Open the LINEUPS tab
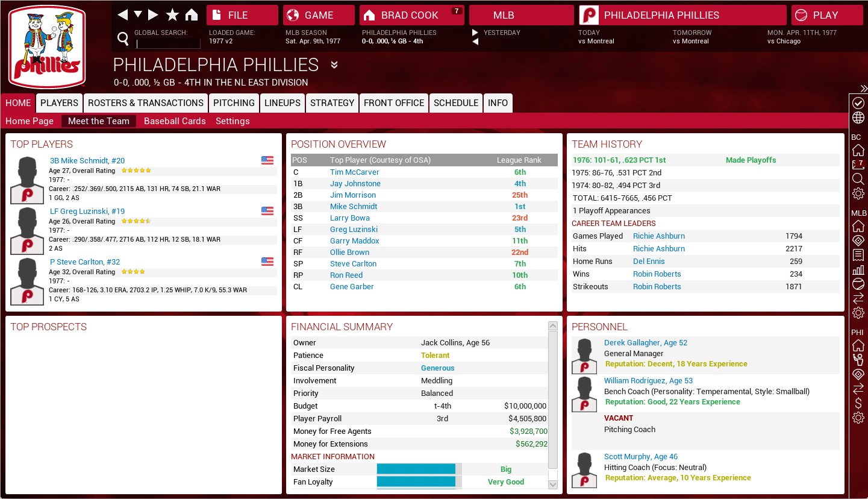 [283, 103]
